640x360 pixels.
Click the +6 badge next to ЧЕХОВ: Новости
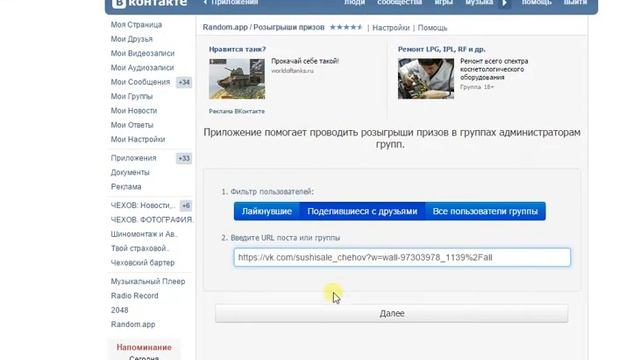pyautogui.click(x=186, y=206)
